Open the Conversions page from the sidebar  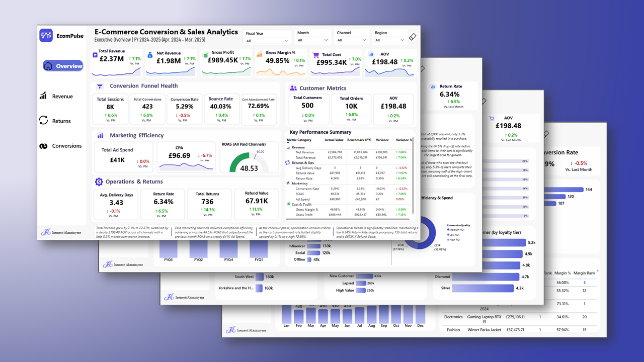coord(60,146)
